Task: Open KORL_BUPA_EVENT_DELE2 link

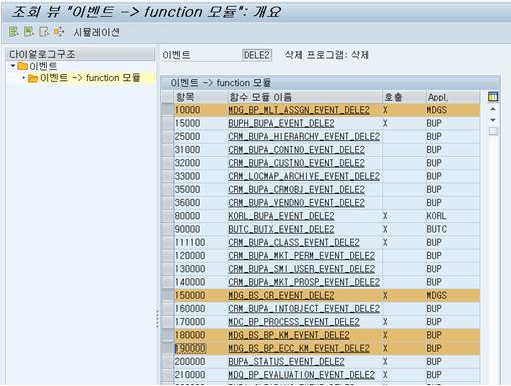Action: click(281, 216)
